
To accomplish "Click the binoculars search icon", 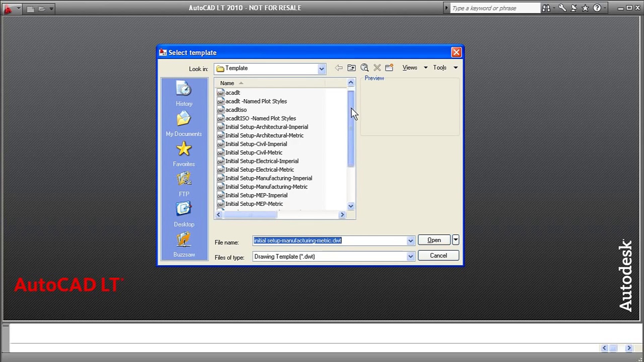I will pyautogui.click(x=546, y=8).
